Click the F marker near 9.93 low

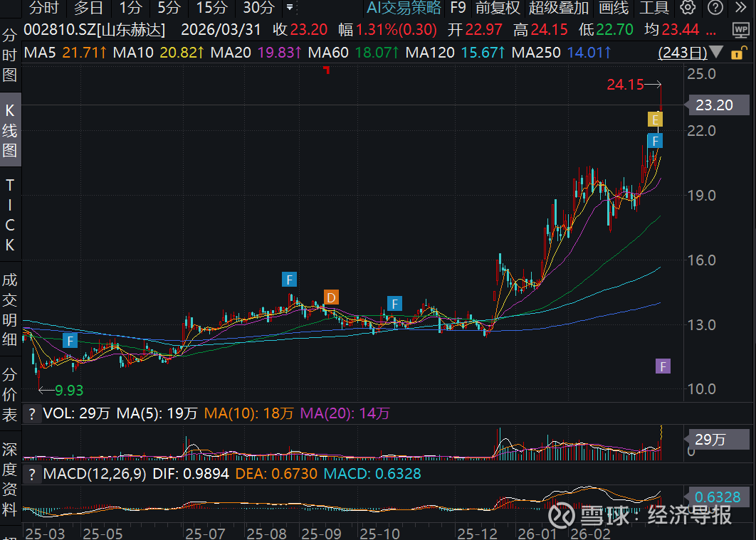70,341
